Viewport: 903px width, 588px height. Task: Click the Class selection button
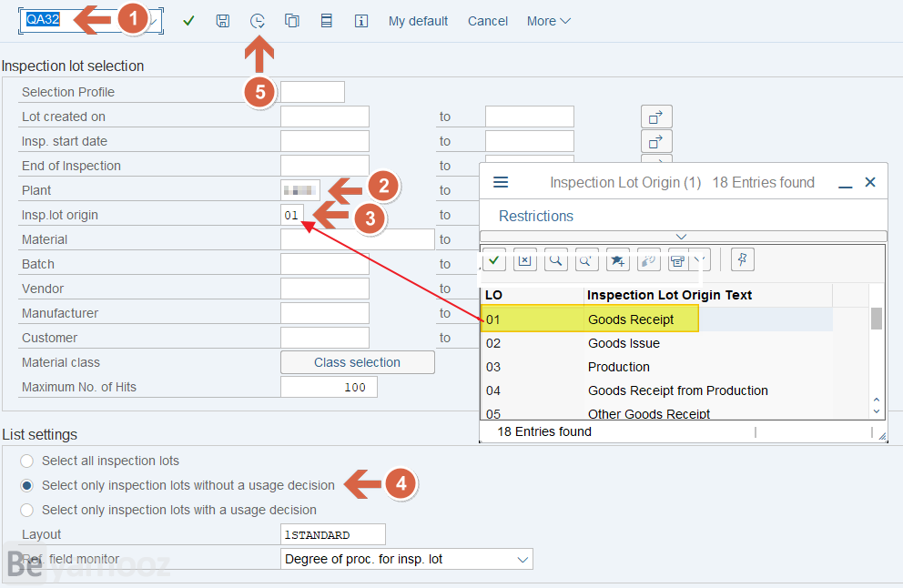pyautogui.click(x=357, y=362)
